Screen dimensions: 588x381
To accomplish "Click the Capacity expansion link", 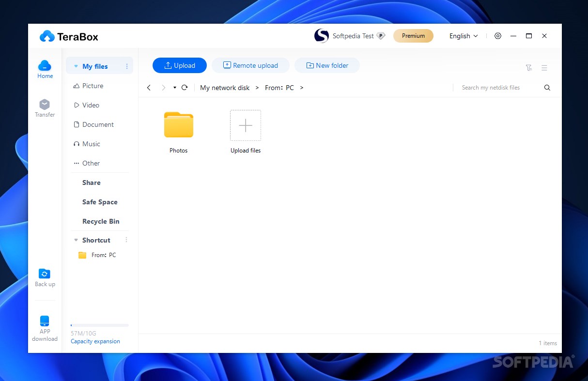I will tap(95, 341).
